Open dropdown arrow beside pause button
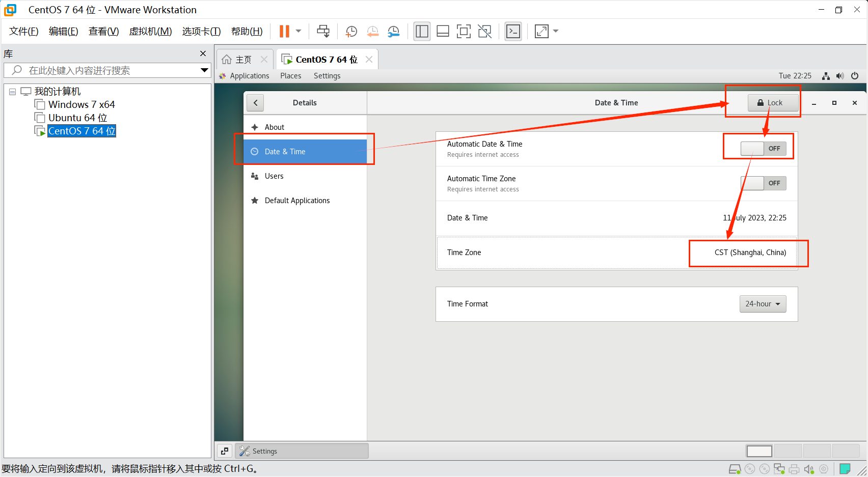 (299, 31)
